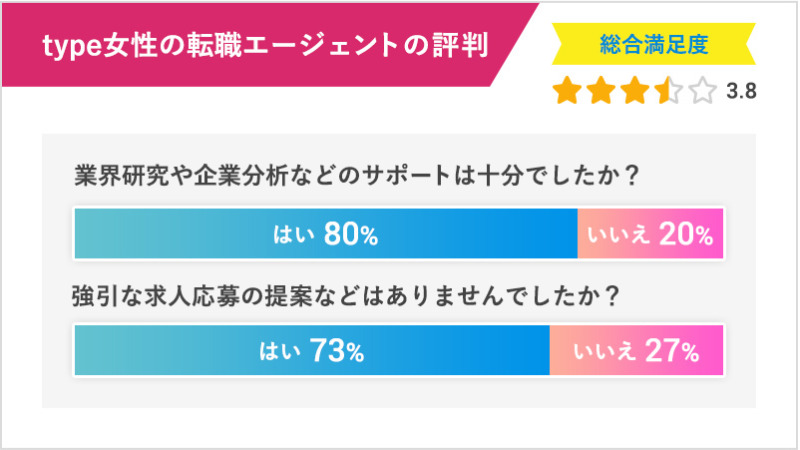Screen dimensions: 800x450
Task: Click the third filled gold star
Action: coord(635,90)
